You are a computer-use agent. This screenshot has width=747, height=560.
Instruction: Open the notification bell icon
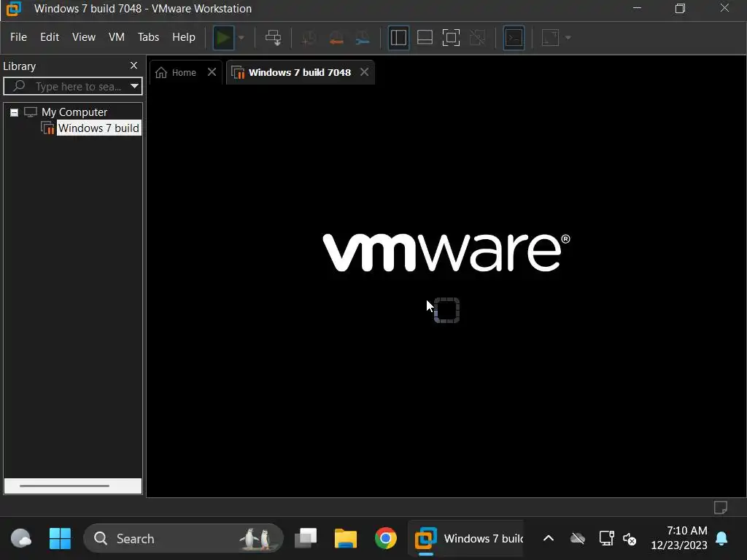point(721,539)
